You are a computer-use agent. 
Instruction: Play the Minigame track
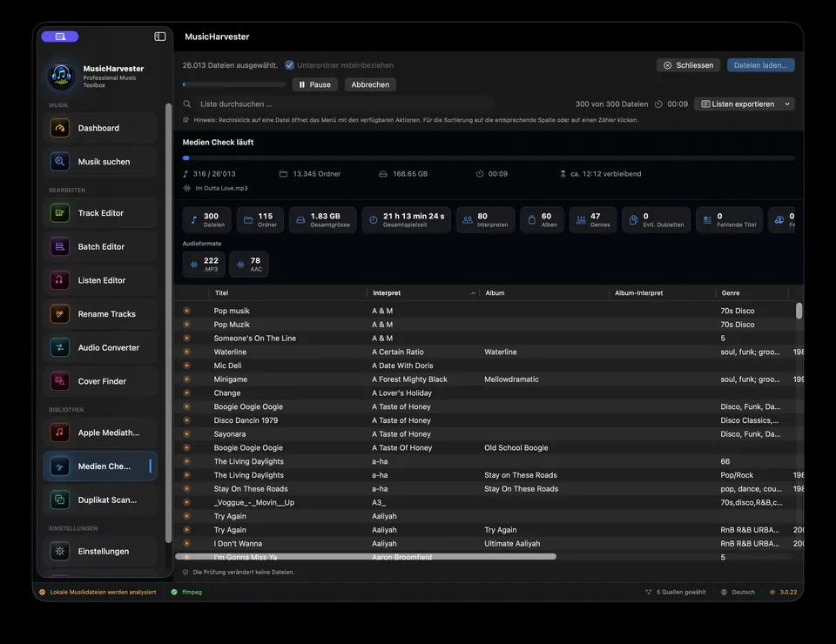tap(186, 379)
